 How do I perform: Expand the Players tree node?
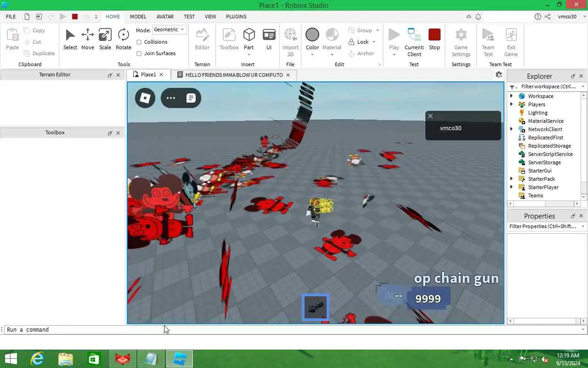pos(511,104)
